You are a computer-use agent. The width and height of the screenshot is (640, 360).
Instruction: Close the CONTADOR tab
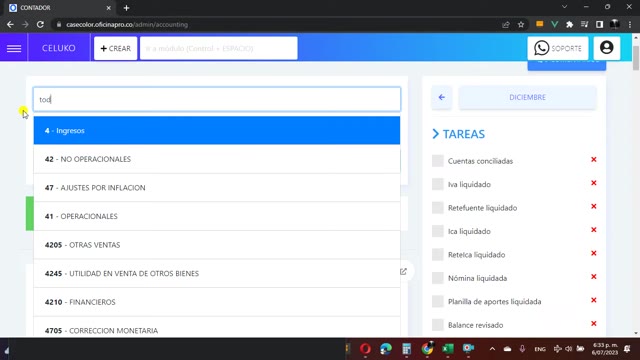coord(109,8)
